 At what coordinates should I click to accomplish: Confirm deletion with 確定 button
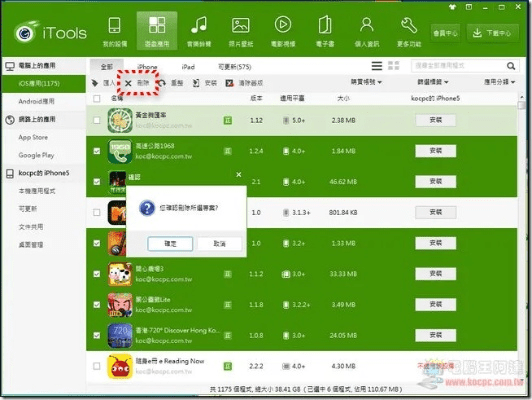point(170,244)
